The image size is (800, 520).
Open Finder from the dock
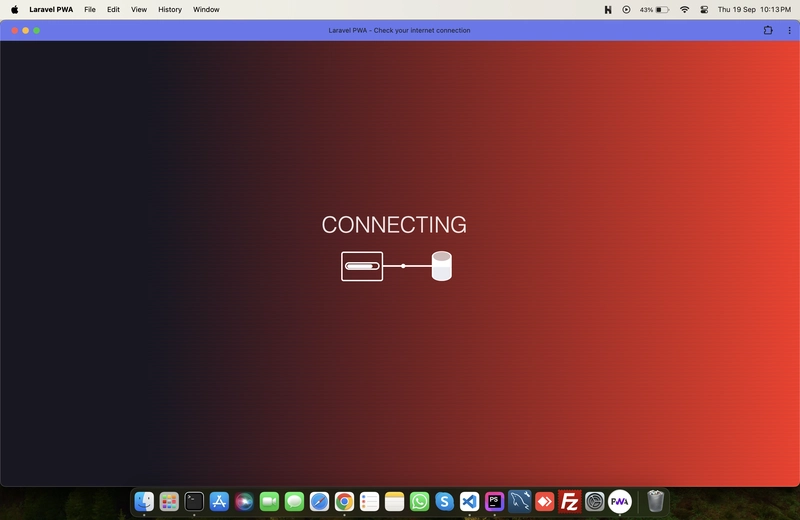click(144, 501)
